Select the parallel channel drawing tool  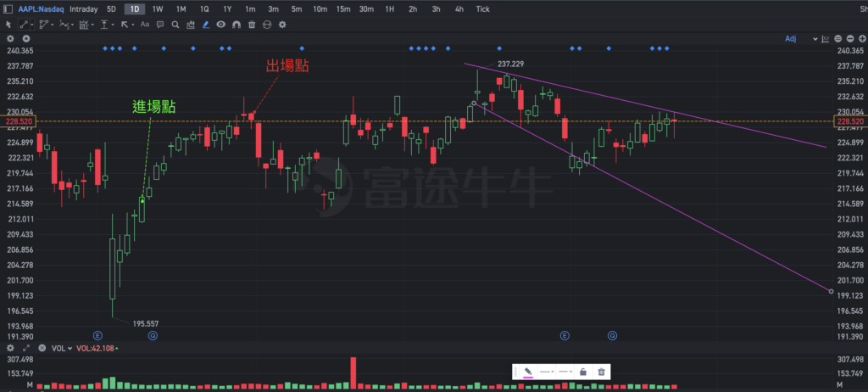[44, 25]
